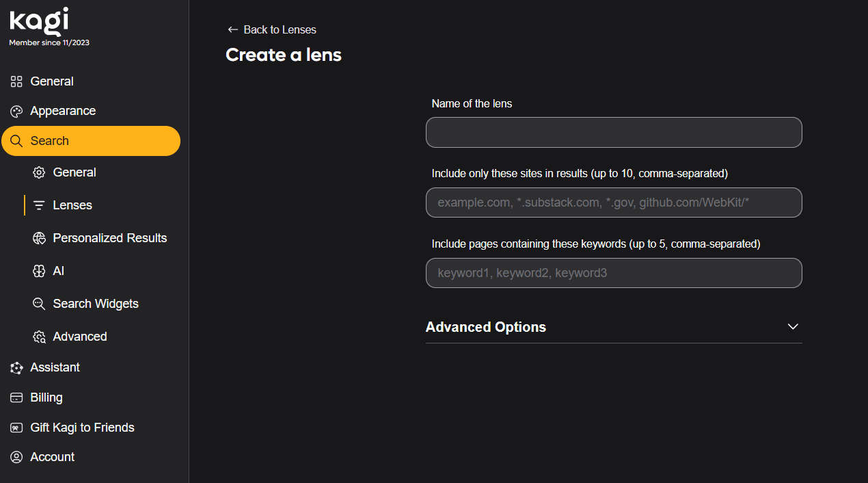The width and height of the screenshot is (868, 483).
Task: Click the include only these sites field
Action: click(x=613, y=203)
